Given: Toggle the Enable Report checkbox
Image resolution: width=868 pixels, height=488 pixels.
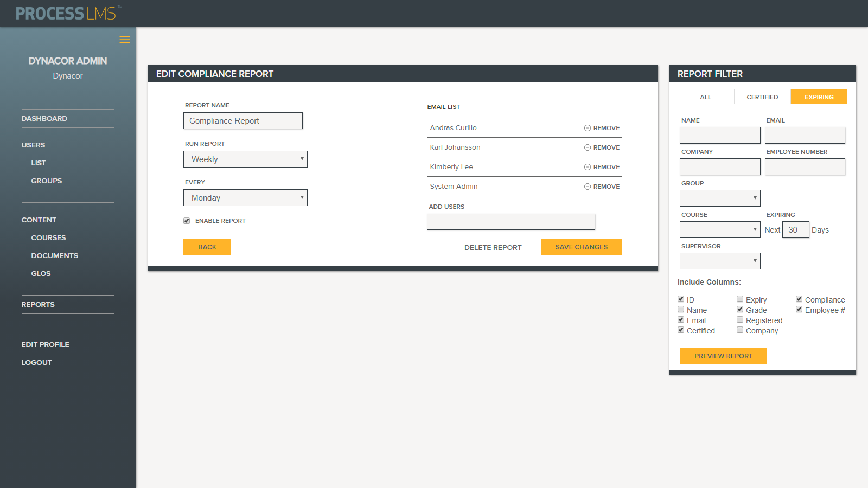Looking at the screenshot, I should [x=187, y=221].
